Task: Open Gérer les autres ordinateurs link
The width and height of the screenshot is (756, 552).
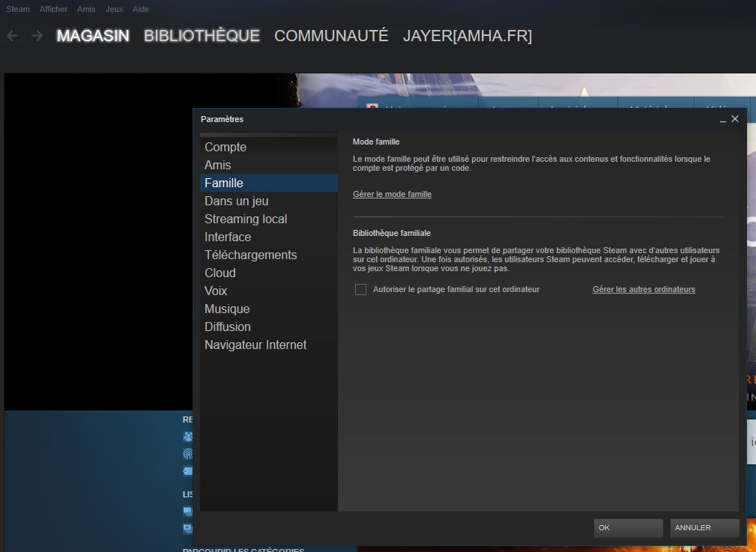Action: pos(644,289)
